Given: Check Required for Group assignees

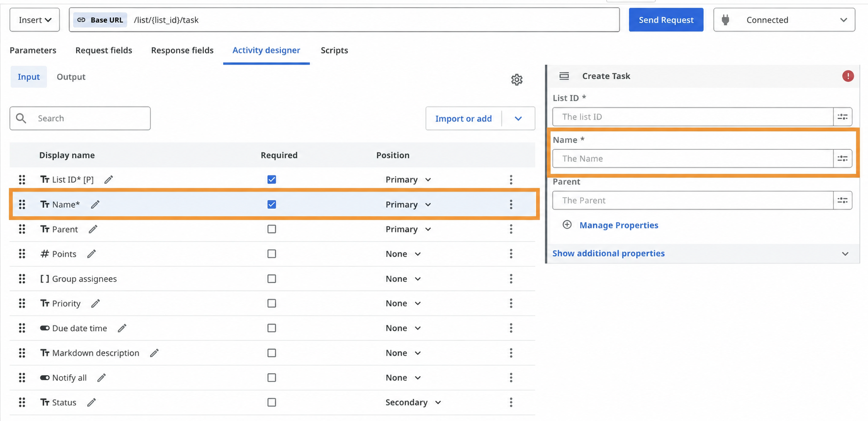Looking at the screenshot, I should tap(272, 279).
